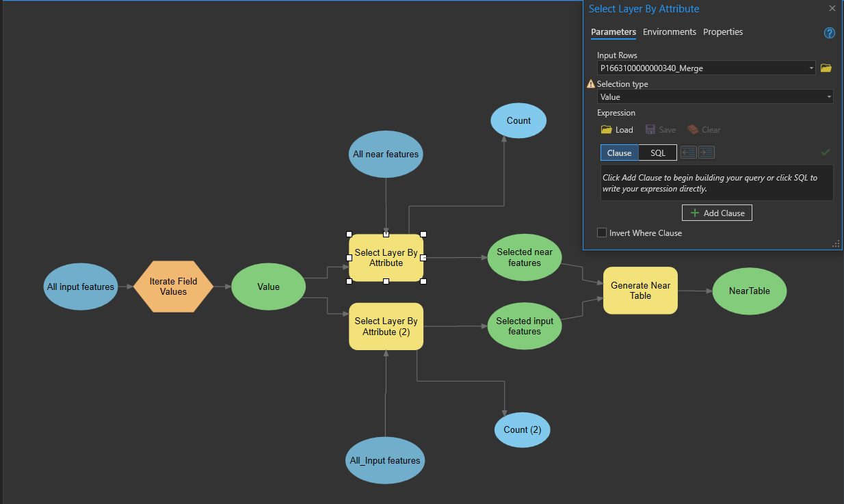Select the Value output ellipse
This screenshot has width=844, height=504.
click(268, 287)
